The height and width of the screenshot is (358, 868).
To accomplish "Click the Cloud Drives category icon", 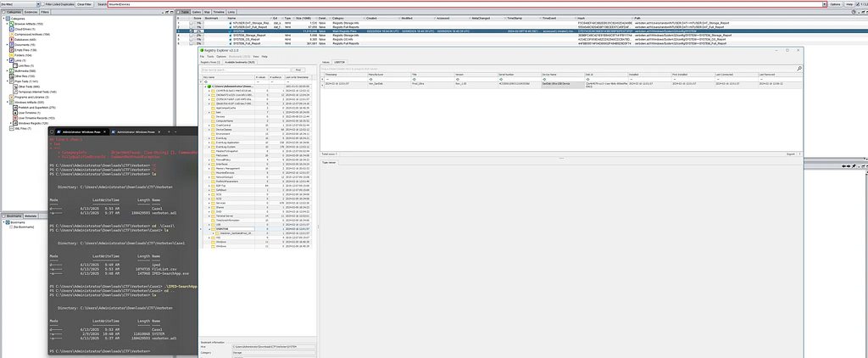I will tap(12, 29).
